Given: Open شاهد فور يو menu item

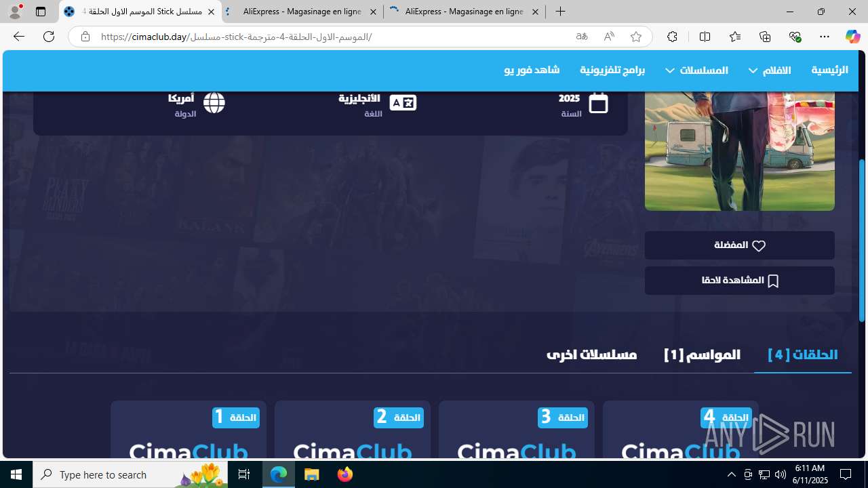Looking at the screenshot, I should click(x=532, y=70).
